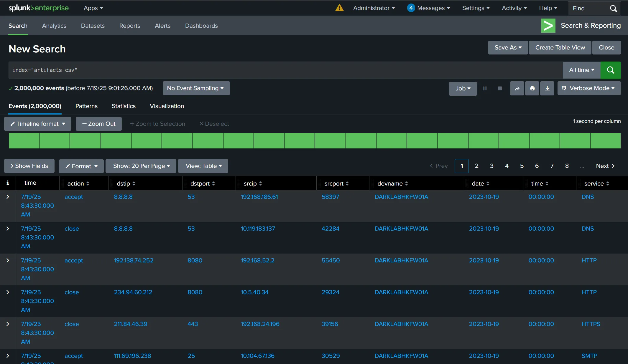Open the Apps dropdown
Image resolution: width=628 pixels, height=364 pixels.
[x=93, y=8]
